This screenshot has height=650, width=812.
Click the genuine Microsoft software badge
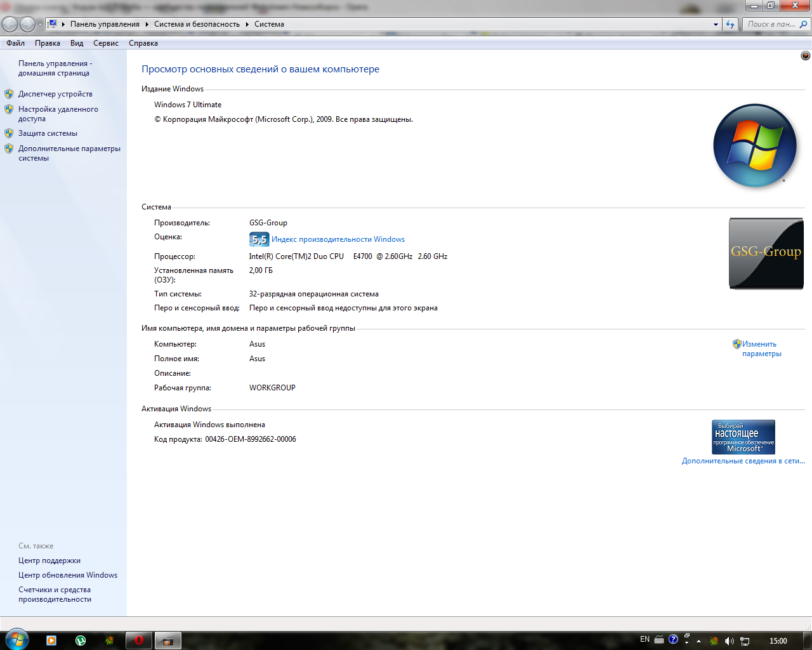point(743,437)
